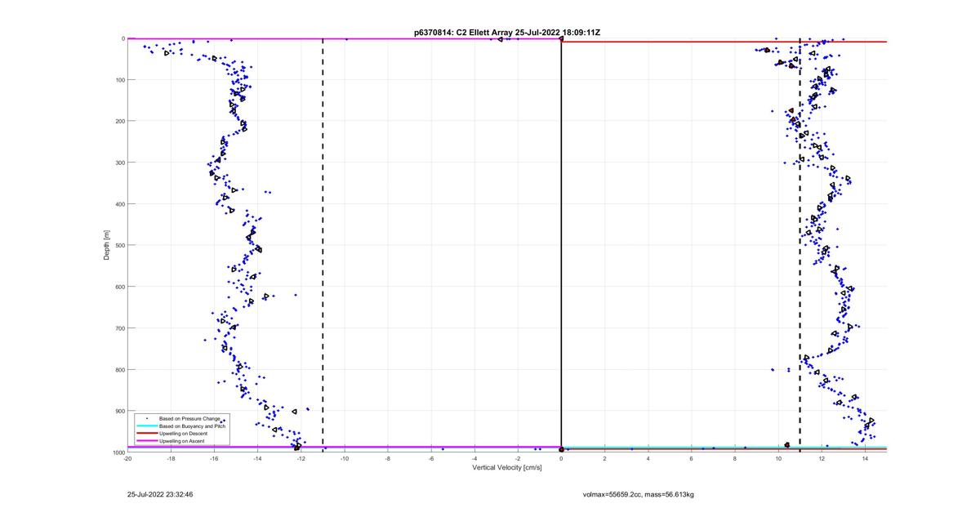The width and height of the screenshot is (980, 508).
Task: Click the depth tick label '600'
Action: [119, 287]
